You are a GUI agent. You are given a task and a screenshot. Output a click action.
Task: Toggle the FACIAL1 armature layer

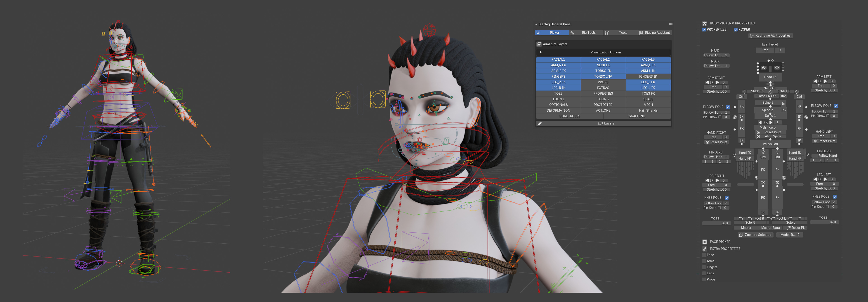pyautogui.click(x=558, y=60)
